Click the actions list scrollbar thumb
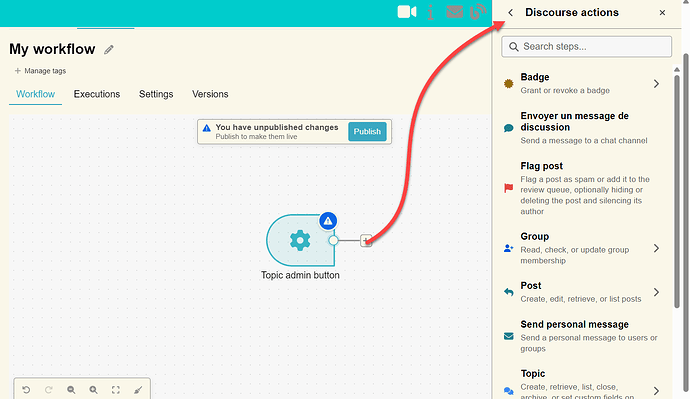690x399 pixels. pos(677,191)
